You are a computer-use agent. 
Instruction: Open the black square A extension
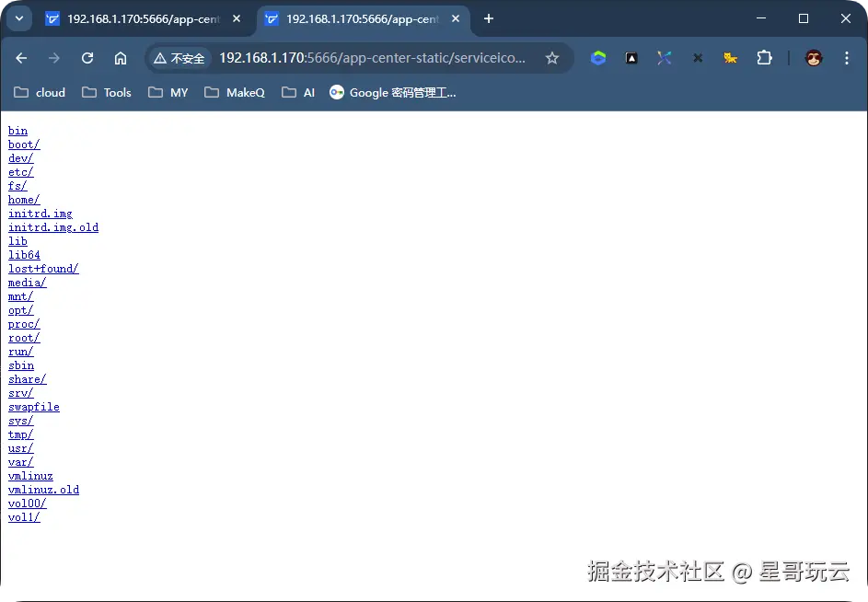[631, 58]
